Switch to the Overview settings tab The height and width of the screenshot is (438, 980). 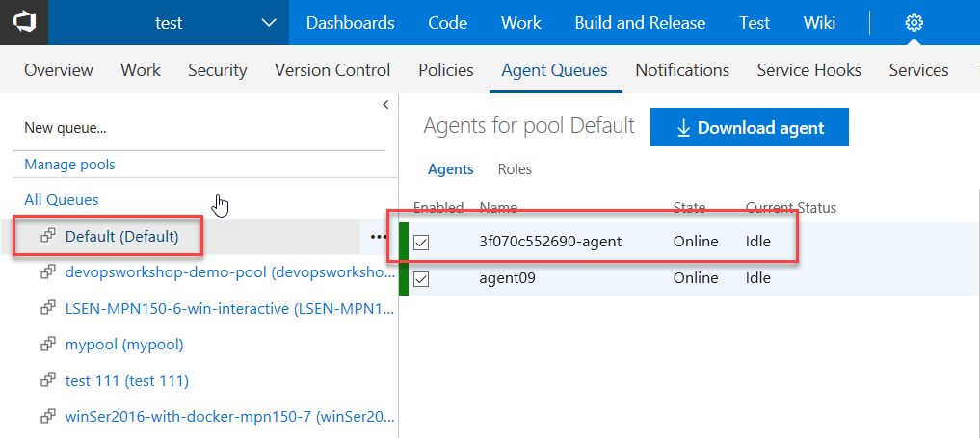pos(58,70)
